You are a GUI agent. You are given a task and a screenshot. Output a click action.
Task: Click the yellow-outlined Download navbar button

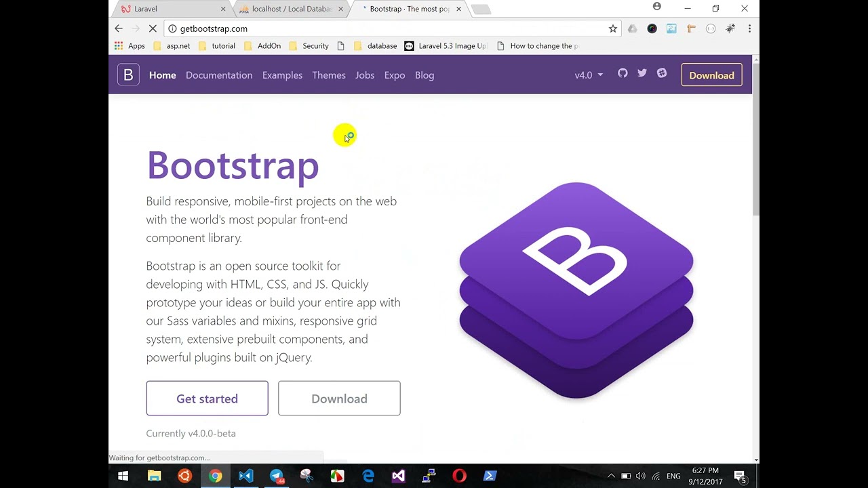[x=711, y=75]
